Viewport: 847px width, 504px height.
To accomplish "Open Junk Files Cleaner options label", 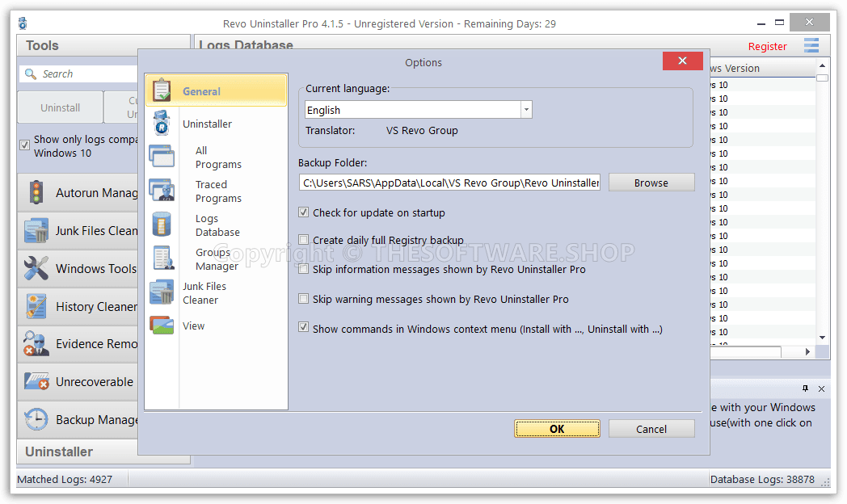I will tap(204, 293).
